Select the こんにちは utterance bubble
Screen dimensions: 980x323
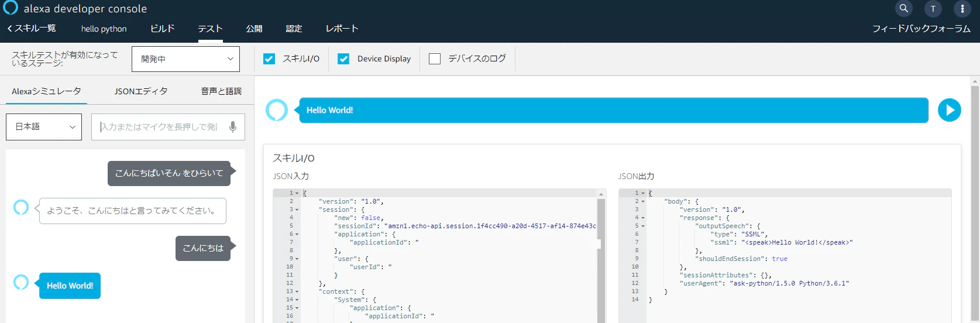[203, 248]
